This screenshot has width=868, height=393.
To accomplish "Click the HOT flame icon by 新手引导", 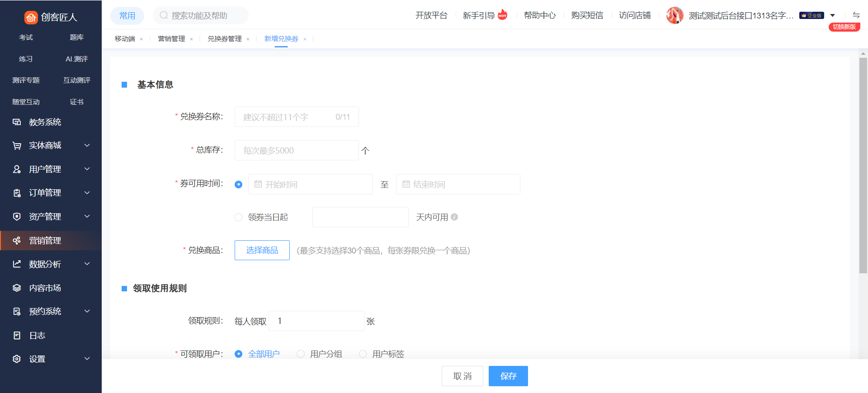I will (502, 14).
